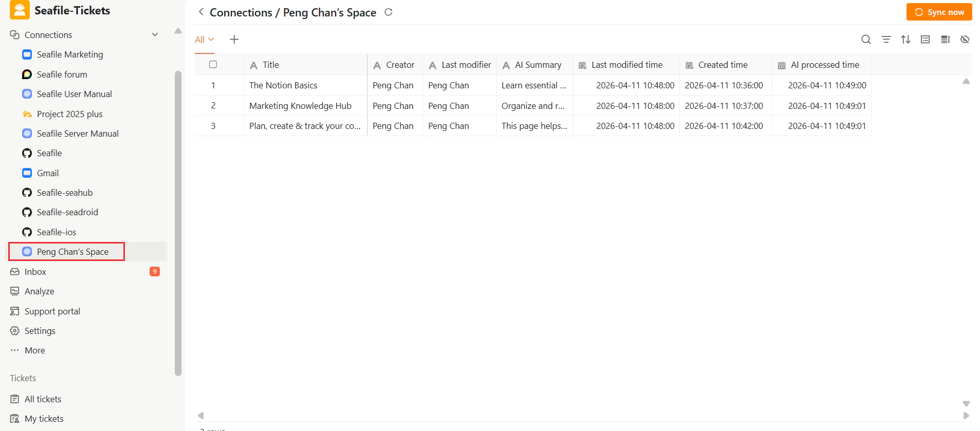Open the Analyze page

[x=40, y=291]
